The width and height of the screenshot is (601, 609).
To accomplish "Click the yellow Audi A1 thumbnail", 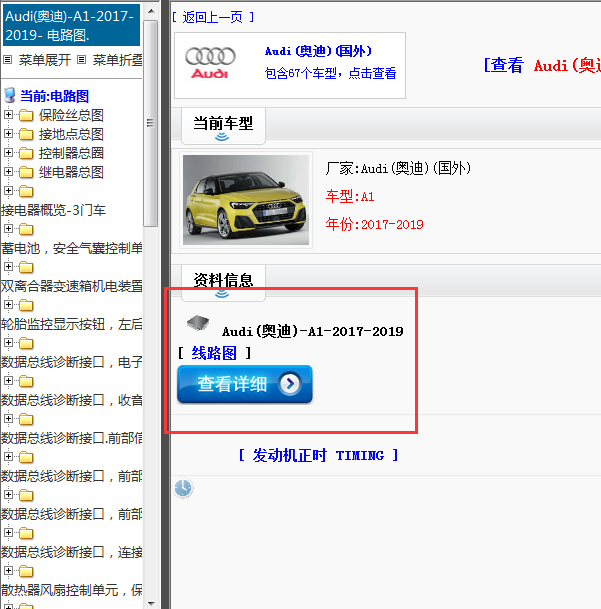I will coord(246,200).
